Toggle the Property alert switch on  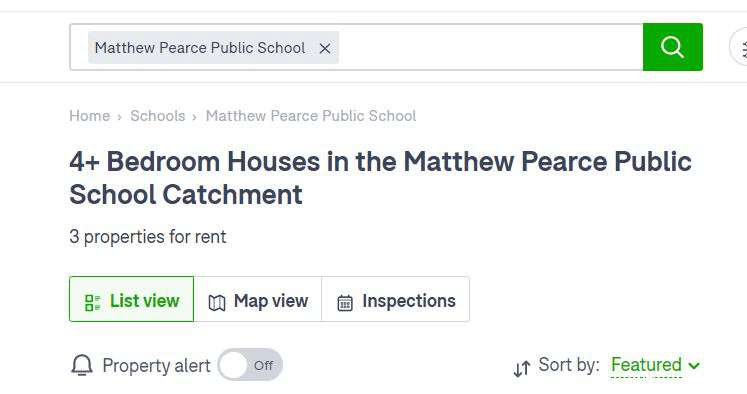click(x=250, y=365)
